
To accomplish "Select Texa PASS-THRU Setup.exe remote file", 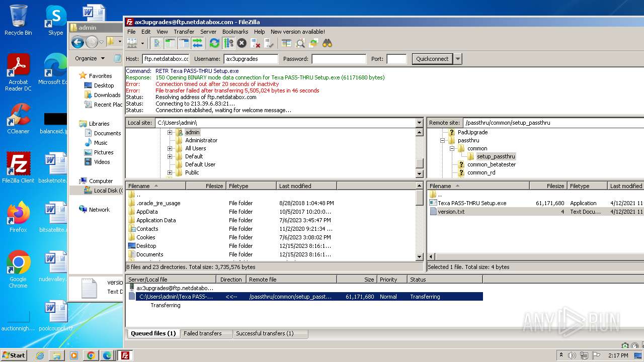I will point(472,203).
